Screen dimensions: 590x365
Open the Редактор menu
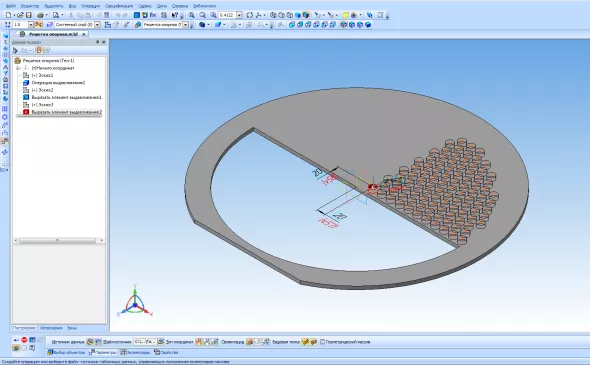(30, 6)
